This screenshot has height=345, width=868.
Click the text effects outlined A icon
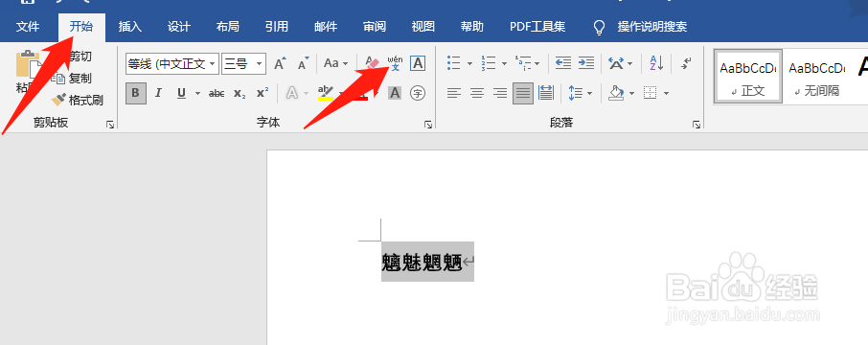tap(292, 93)
